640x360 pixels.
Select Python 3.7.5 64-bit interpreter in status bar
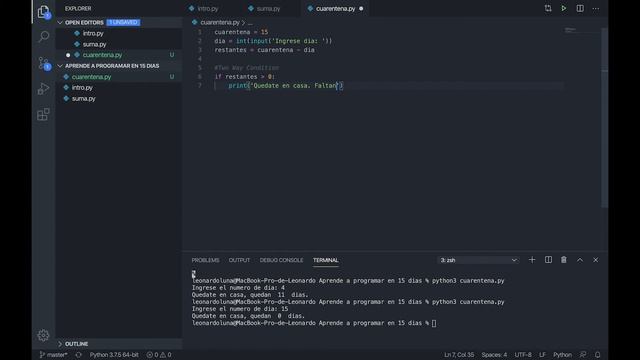pos(114,355)
